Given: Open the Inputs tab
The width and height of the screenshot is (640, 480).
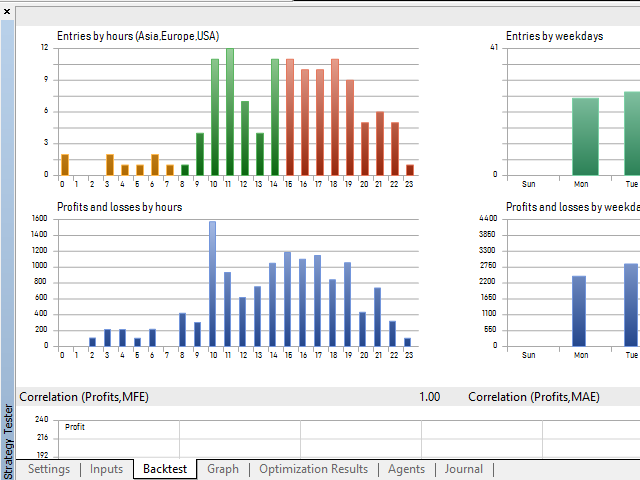Looking at the screenshot, I should point(106,469).
